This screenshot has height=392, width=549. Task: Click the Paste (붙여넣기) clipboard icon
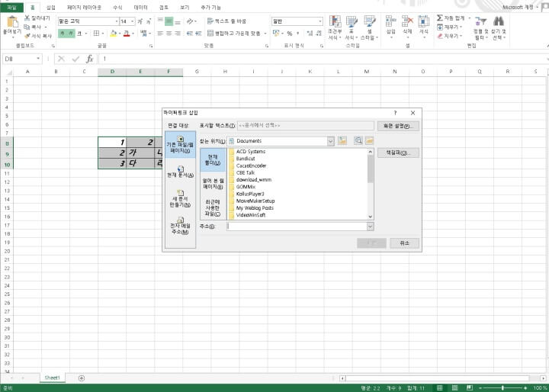click(12, 22)
